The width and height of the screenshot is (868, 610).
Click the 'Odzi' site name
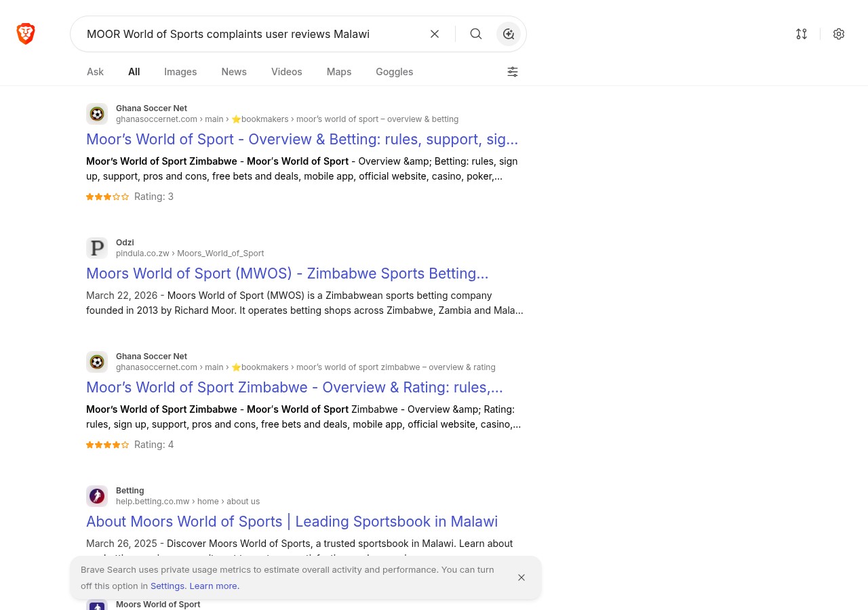pos(125,243)
